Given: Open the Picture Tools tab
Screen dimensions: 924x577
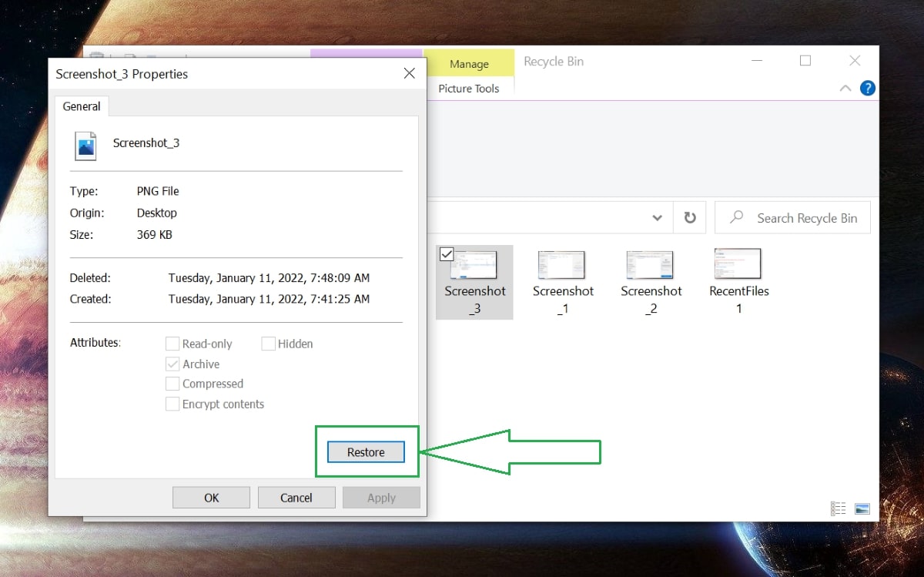Looking at the screenshot, I should (x=469, y=89).
